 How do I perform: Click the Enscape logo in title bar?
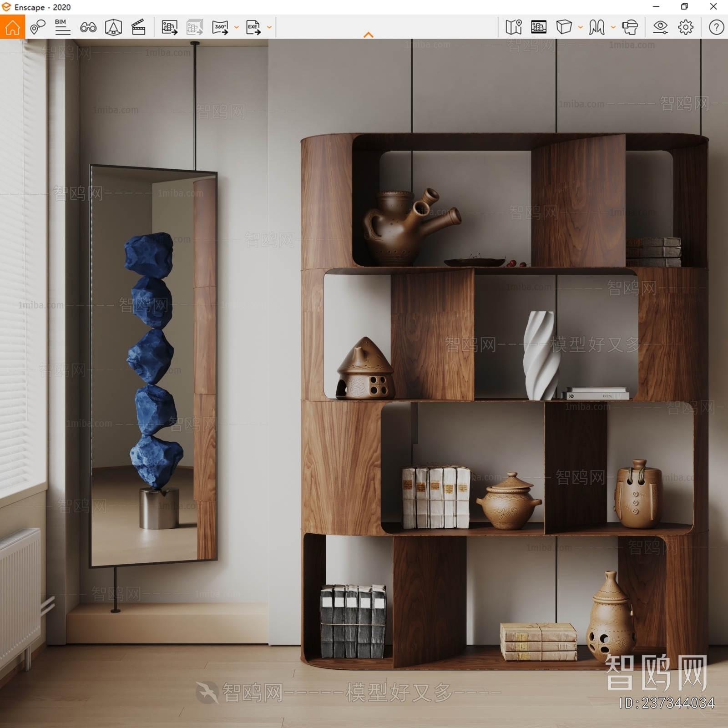pos(6,7)
